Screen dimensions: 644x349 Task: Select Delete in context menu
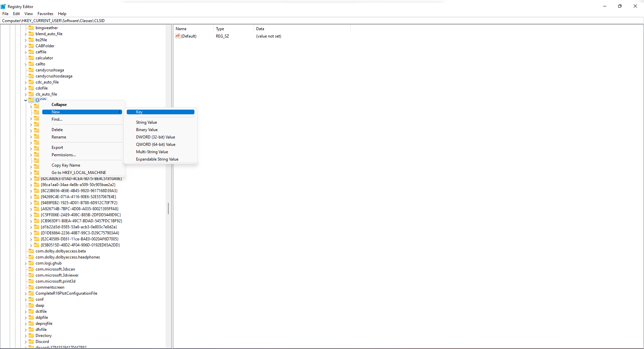click(x=82, y=130)
